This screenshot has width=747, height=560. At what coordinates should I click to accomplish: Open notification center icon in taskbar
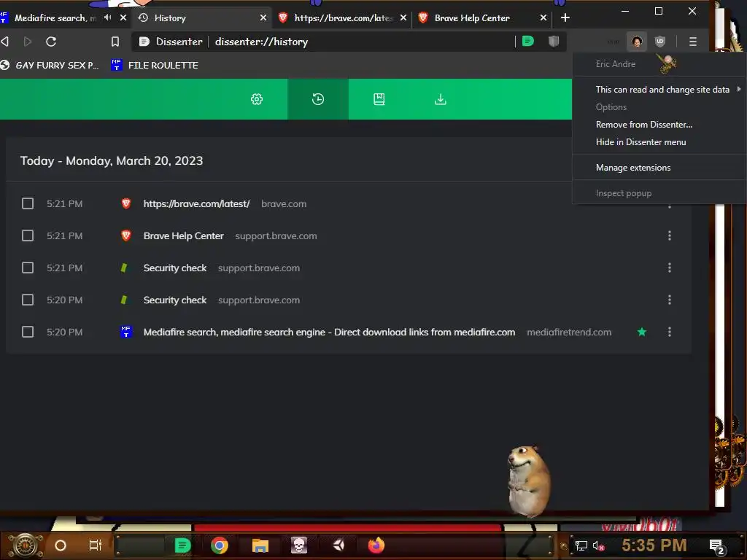(x=716, y=546)
